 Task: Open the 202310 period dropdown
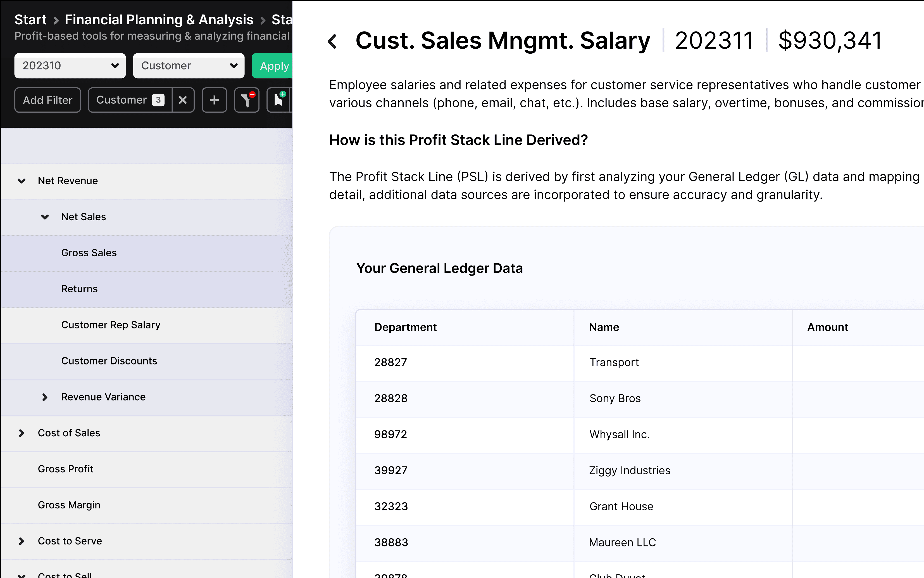point(70,66)
